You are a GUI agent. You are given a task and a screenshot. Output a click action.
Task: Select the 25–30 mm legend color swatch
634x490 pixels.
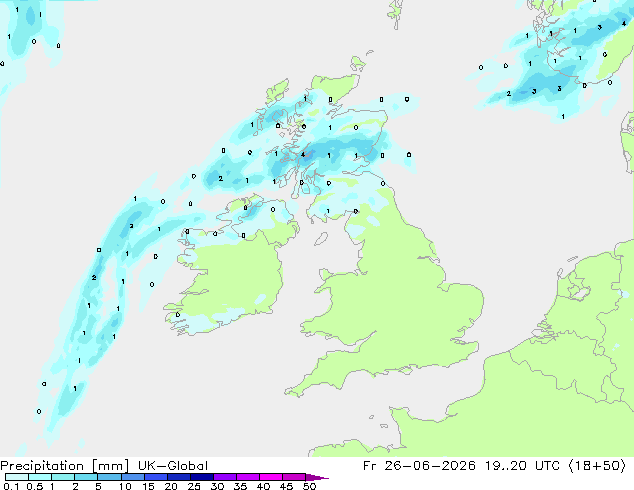point(202,477)
